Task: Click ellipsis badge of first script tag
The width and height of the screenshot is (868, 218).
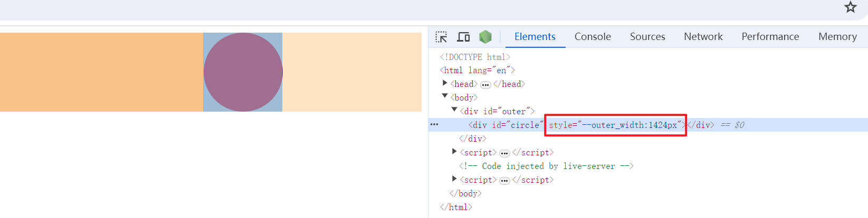Action: [x=504, y=153]
